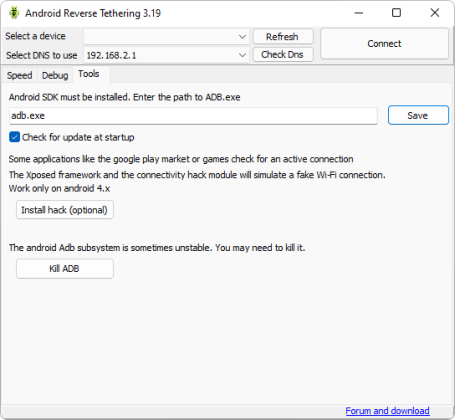Save the ADB path
Viewport: 455px width, 420px height.
pos(418,115)
